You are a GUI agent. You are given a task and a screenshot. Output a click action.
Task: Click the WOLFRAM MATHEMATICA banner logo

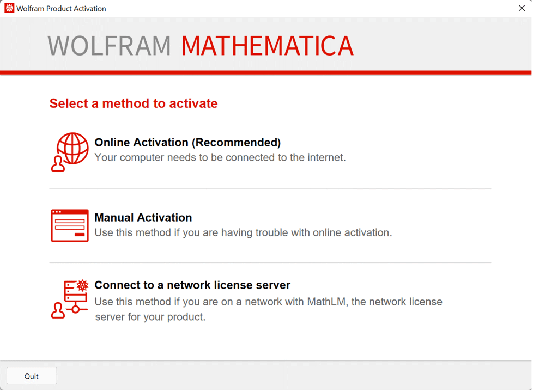point(201,46)
